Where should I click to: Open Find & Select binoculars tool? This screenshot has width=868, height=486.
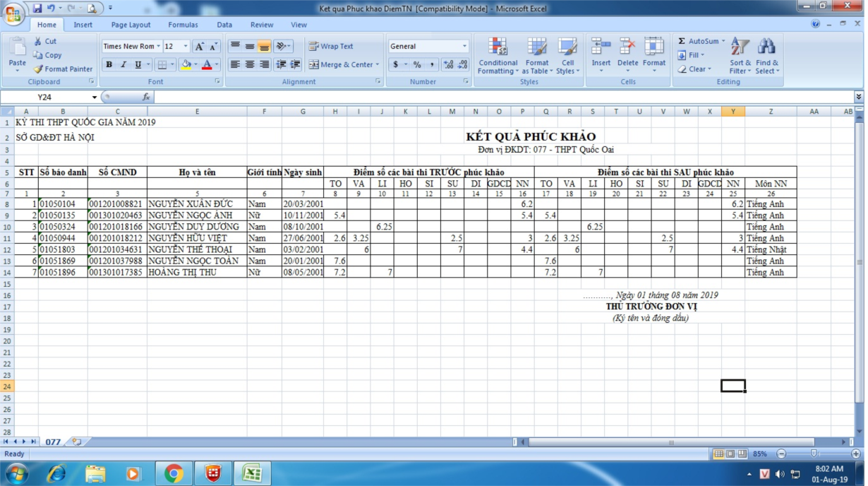(766, 57)
